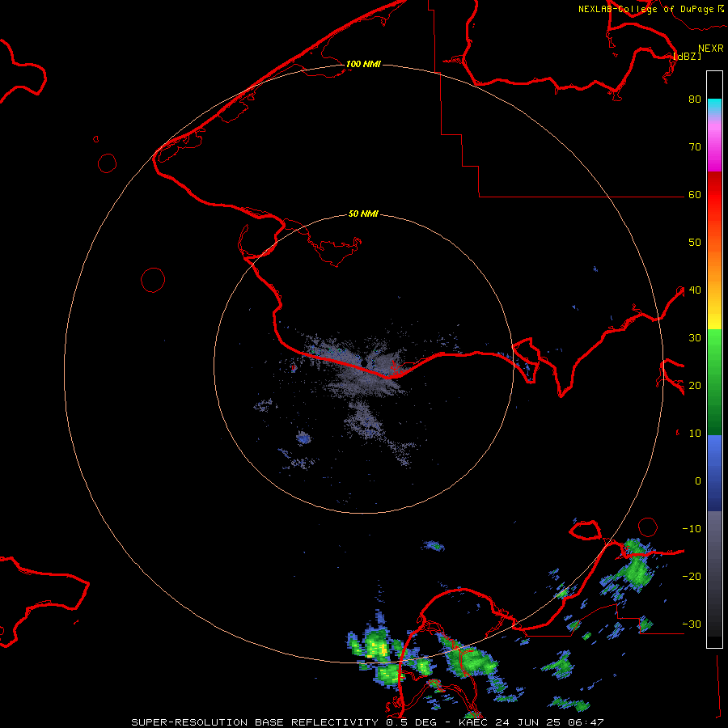
Task: Click the "KAEC" station identifier
Action: tap(474, 722)
